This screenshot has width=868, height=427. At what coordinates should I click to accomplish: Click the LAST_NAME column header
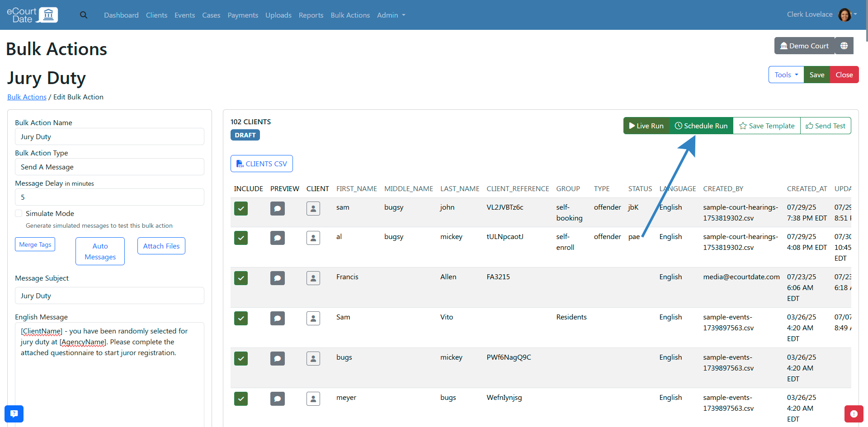(460, 188)
